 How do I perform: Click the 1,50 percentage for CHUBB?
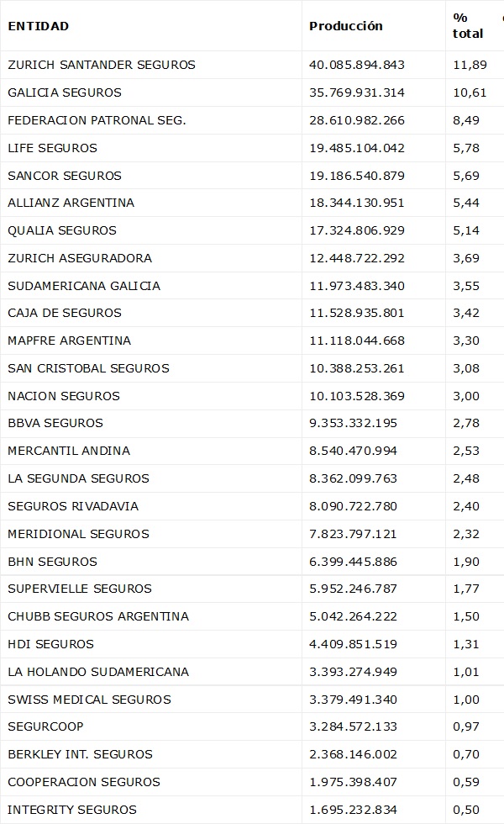point(465,616)
